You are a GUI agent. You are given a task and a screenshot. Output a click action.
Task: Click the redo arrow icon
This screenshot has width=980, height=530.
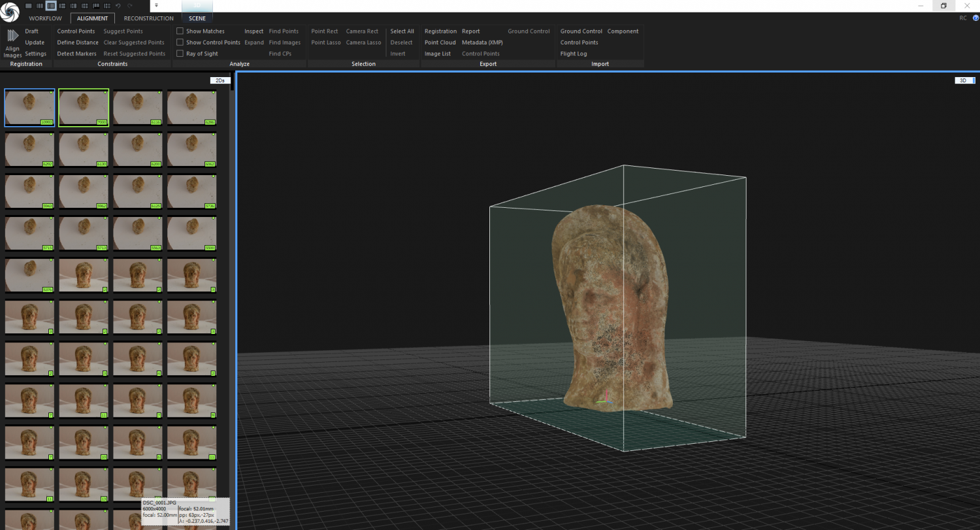click(130, 6)
